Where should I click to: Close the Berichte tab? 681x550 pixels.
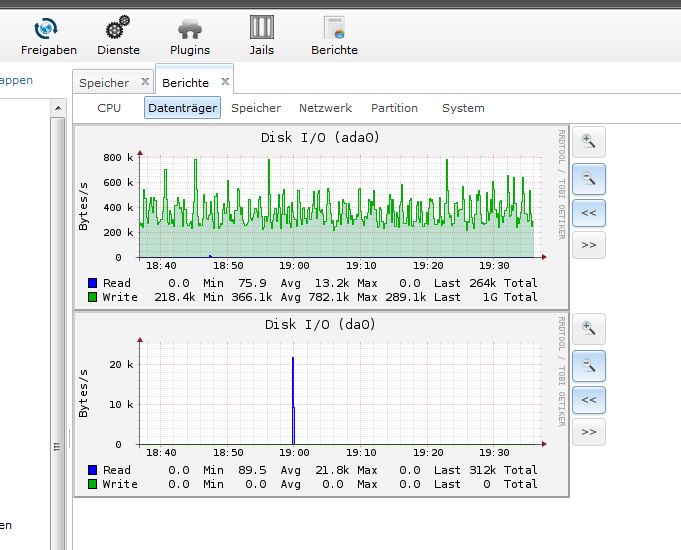pos(225,81)
